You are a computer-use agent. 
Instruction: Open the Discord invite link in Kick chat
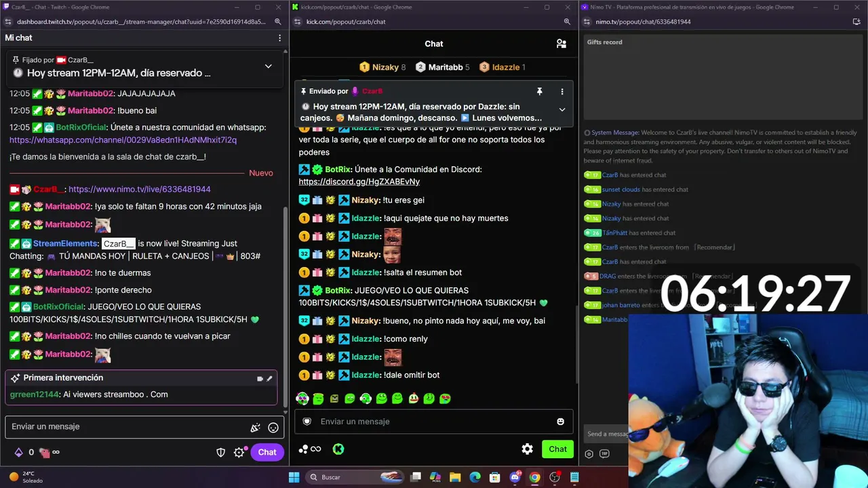point(359,182)
